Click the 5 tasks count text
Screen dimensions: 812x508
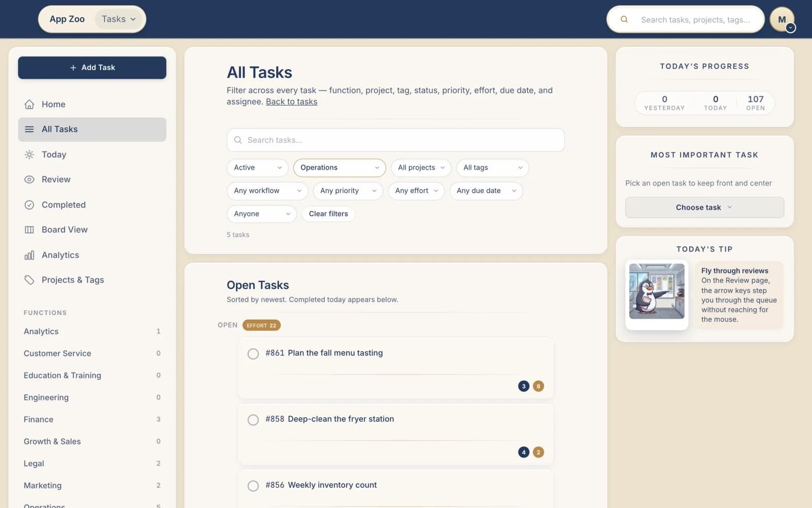click(x=238, y=235)
